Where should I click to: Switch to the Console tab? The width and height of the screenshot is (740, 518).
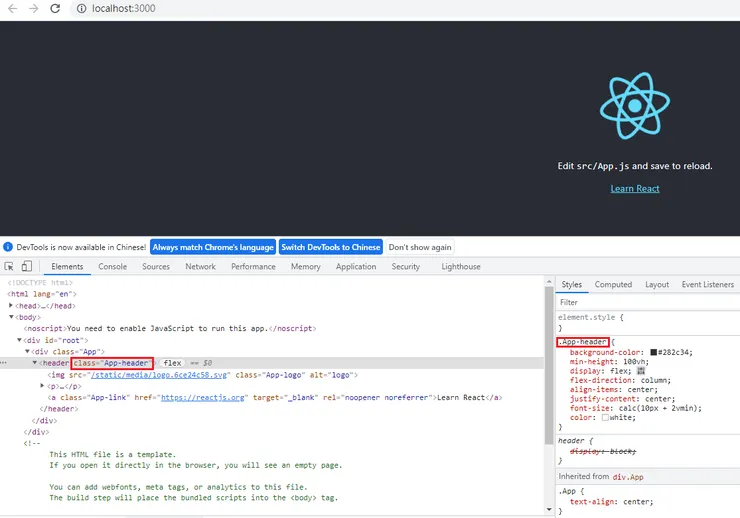112,267
